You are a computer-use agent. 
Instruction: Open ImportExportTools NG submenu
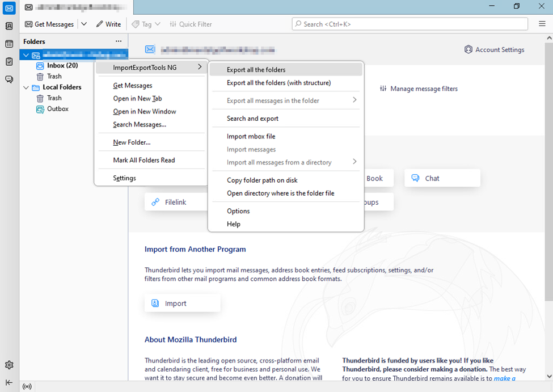tap(151, 68)
